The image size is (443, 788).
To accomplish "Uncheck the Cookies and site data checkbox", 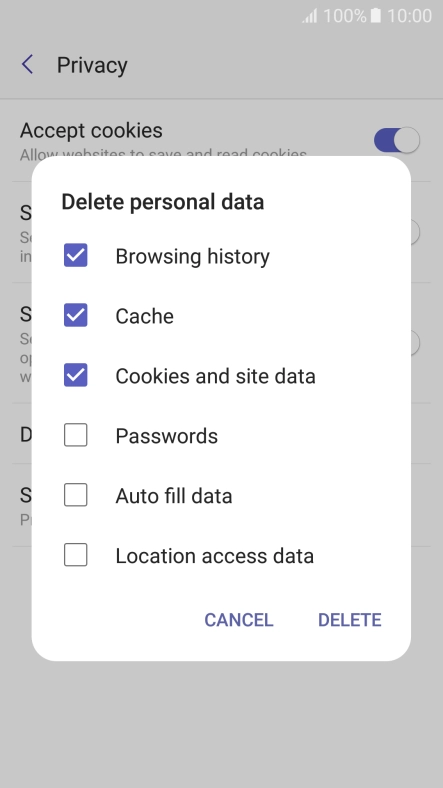I will [x=75, y=375].
